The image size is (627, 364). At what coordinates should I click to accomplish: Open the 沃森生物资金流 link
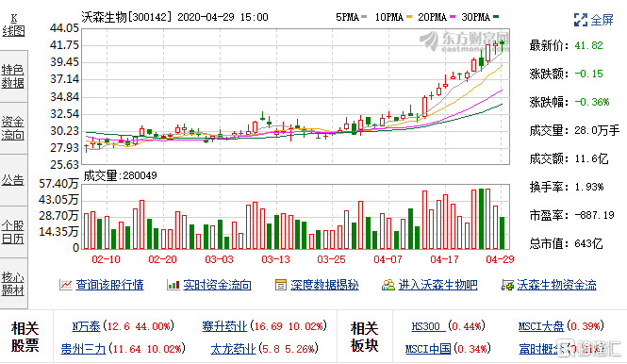click(x=556, y=285)
